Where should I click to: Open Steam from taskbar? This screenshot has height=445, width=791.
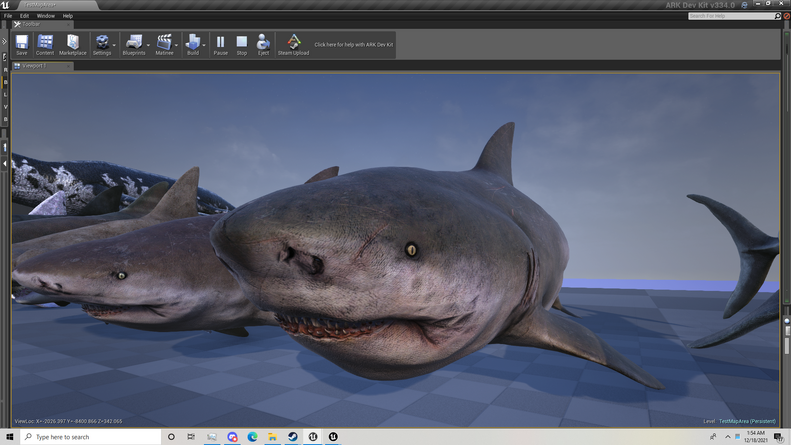tap(293, 437)
